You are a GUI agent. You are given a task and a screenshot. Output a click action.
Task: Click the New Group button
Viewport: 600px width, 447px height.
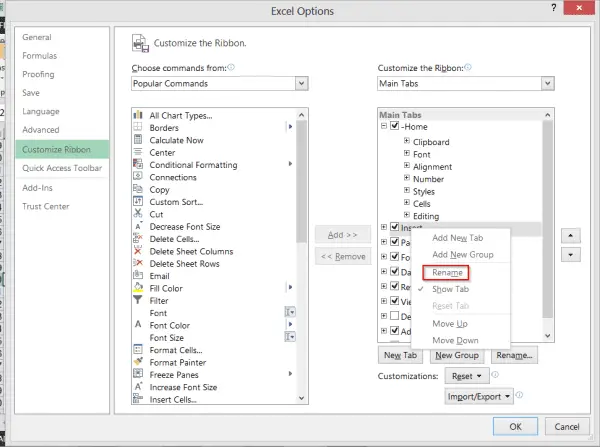[457, 355]
